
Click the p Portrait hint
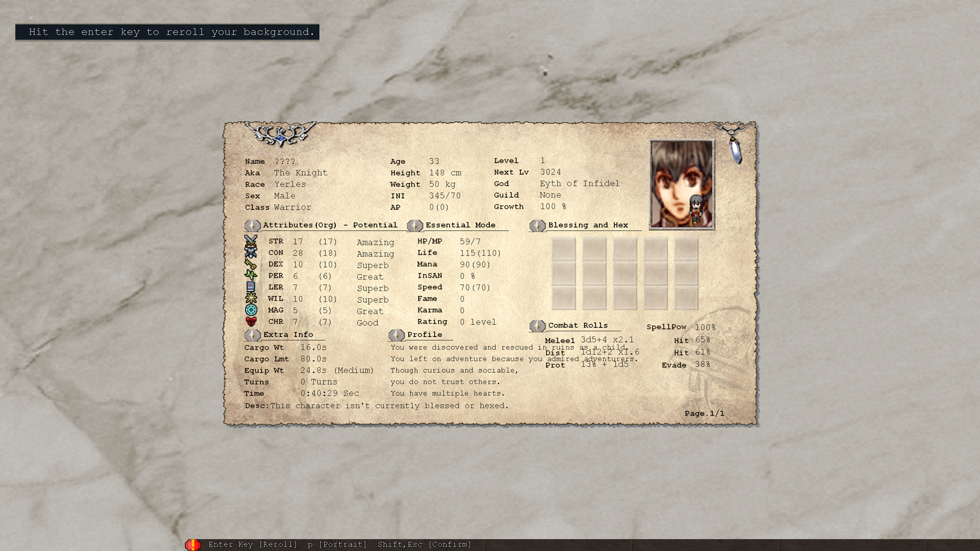tap(337, 544)
